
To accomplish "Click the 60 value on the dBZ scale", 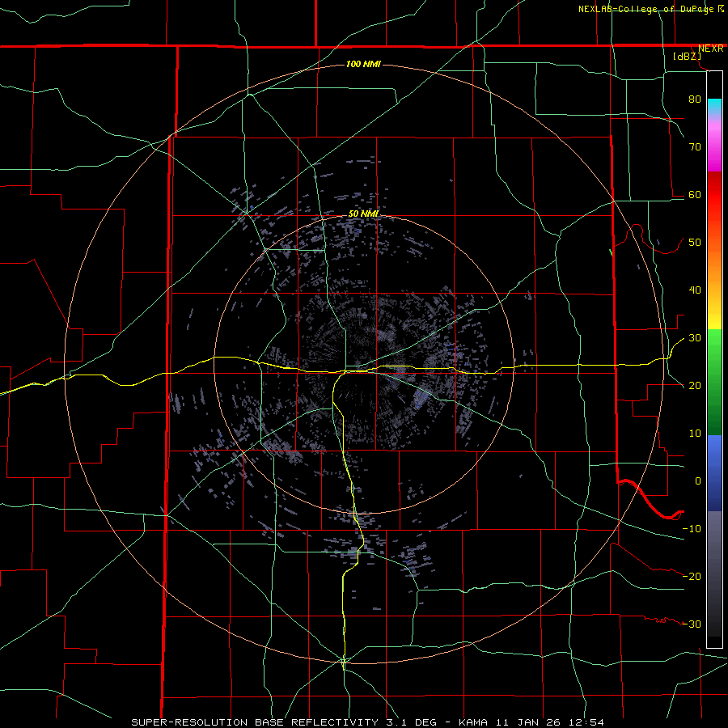I will pyautogui.click(x=695, y=194).
